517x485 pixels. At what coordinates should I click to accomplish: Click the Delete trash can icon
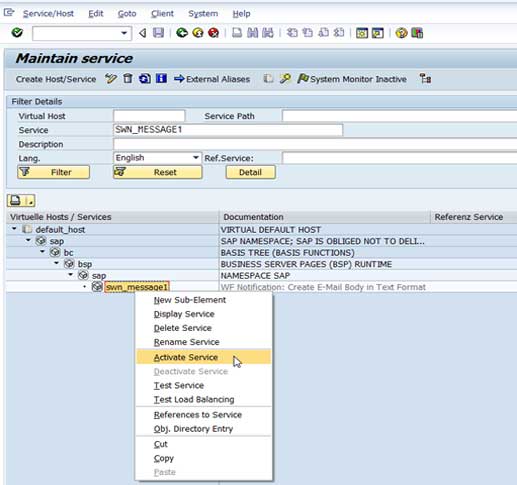127,79
